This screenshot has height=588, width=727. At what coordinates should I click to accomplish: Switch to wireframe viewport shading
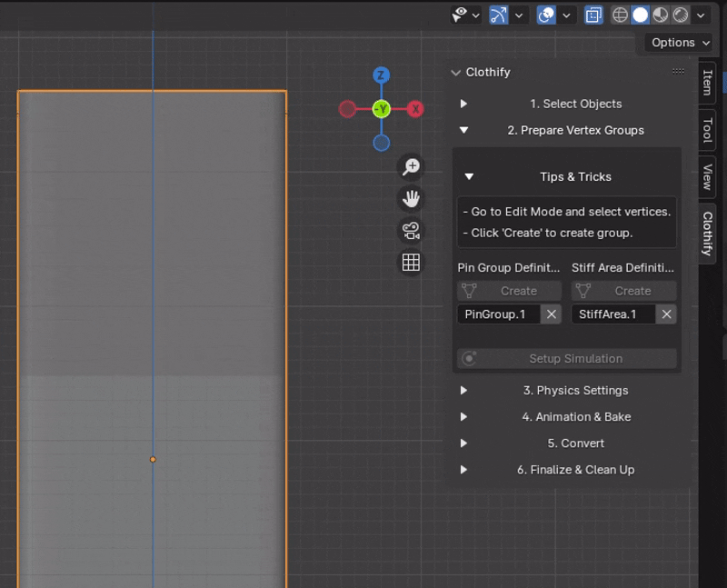(620, 15)
